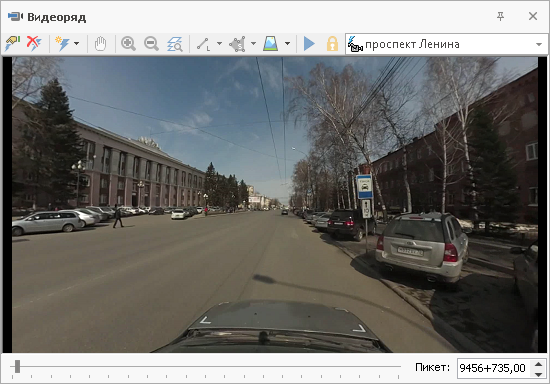The image size is (550, 384).
Task: Select the hand pan tool
Action: click(100, 44)
